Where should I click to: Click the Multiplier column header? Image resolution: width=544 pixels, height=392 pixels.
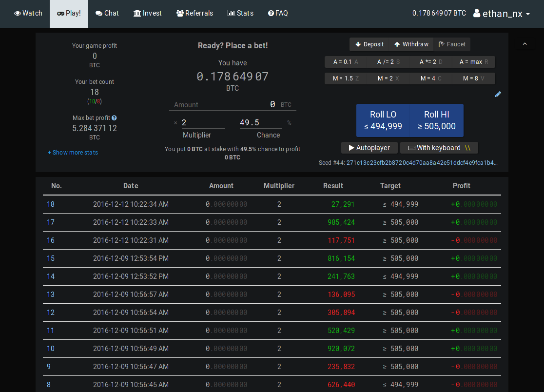[x=279, y=186]
